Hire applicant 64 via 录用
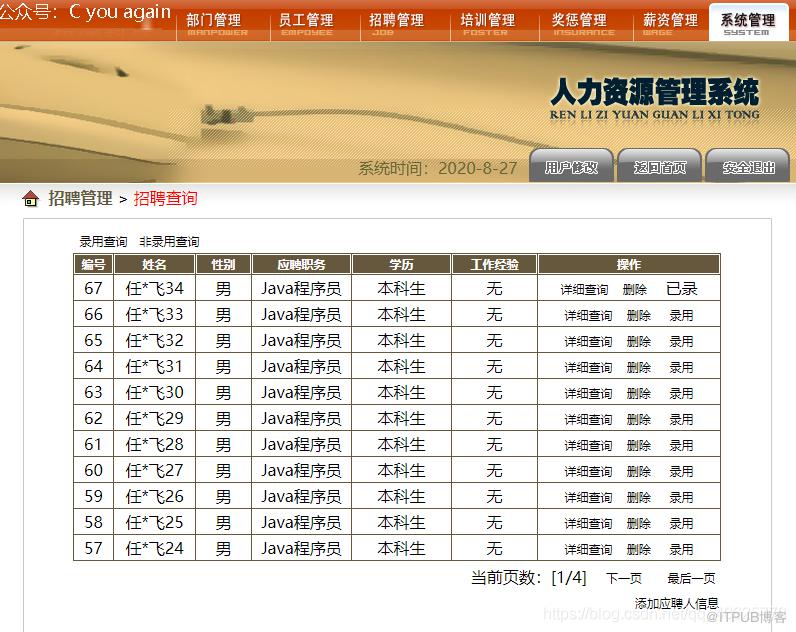The image size is (796, 632). coord(681,368)
